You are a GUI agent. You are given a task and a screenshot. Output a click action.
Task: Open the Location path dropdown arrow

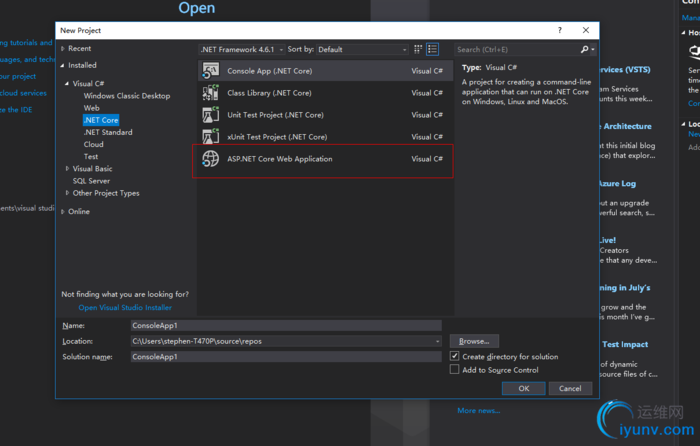437,341
